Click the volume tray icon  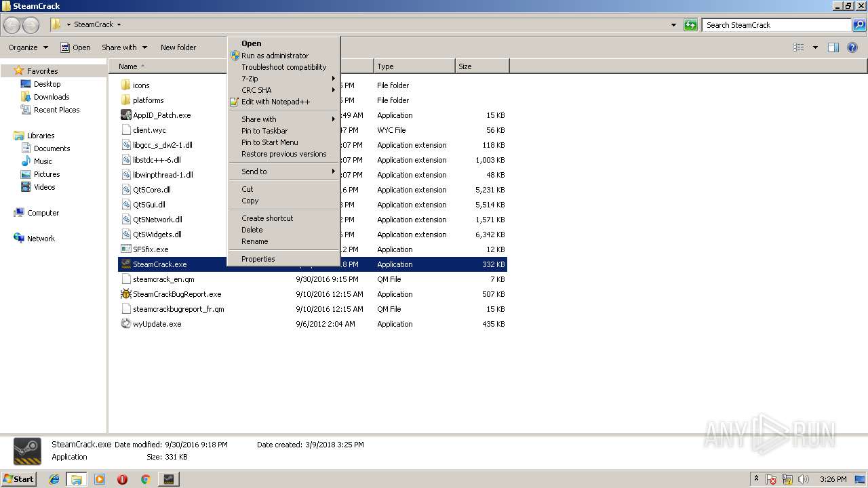coord(804,479)
